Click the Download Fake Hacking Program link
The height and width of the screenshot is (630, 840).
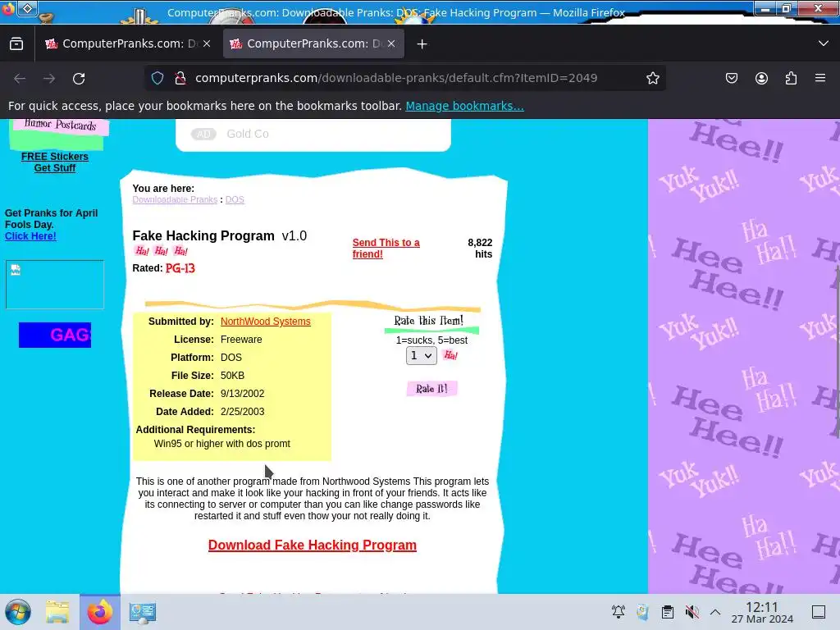(x=313, y=545)
